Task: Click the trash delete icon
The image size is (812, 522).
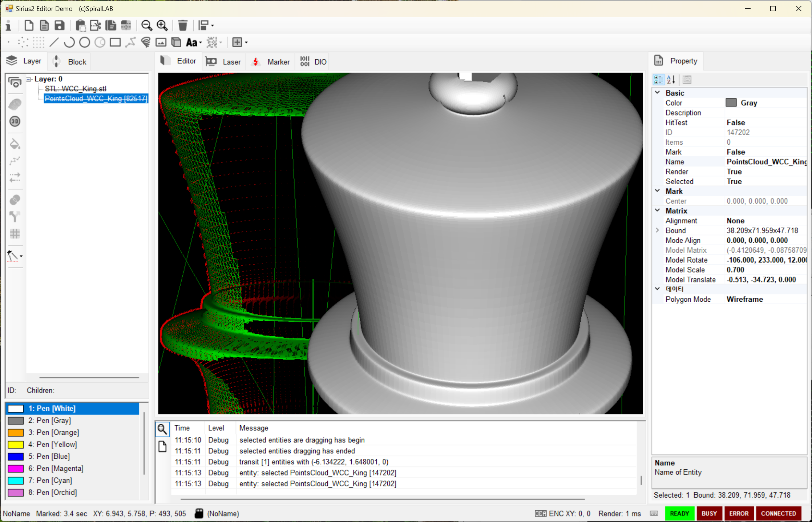Action: pos(182,25)
